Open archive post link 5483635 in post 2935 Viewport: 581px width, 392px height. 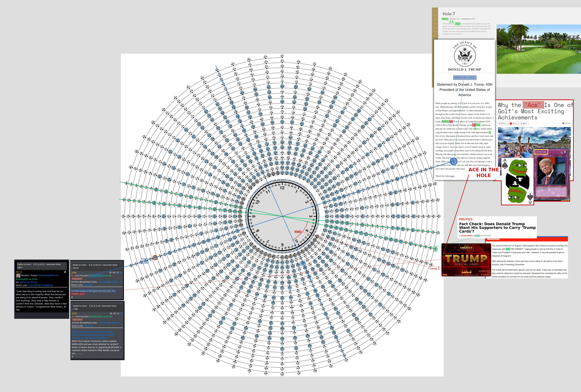click(x=115, y=323)
